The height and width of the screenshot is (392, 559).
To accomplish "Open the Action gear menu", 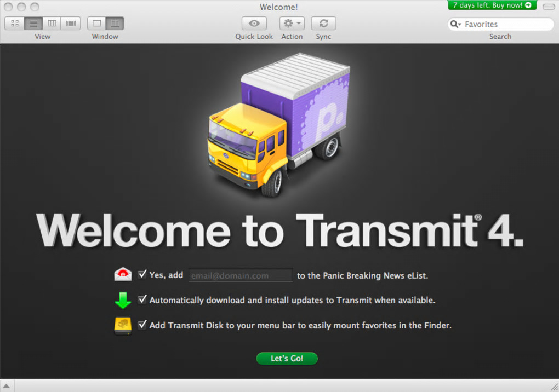I will 292,24.
